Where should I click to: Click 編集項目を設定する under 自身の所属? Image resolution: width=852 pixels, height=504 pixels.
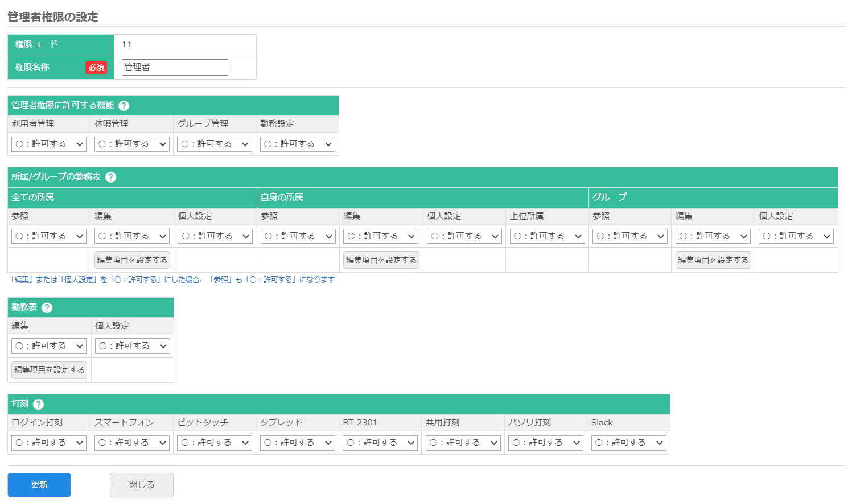pos(381,260)
